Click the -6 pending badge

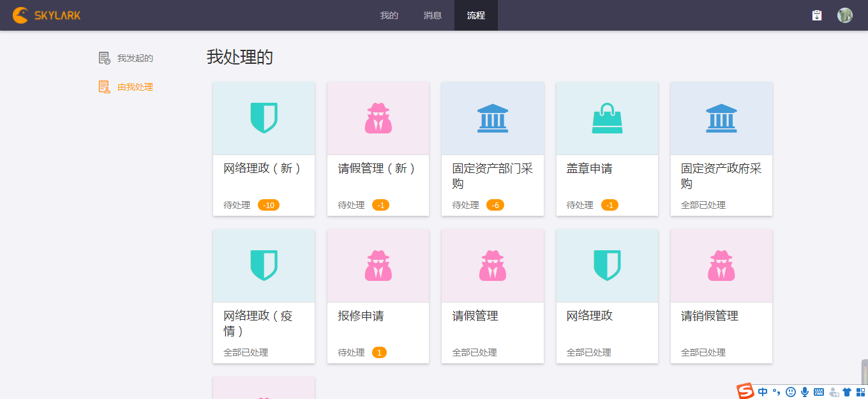(495, 205)
